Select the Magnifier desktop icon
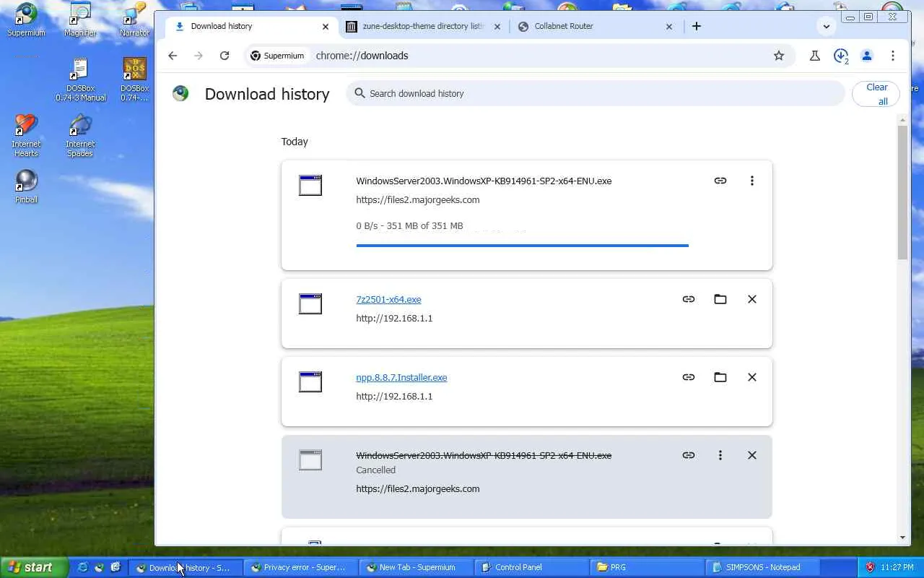Screen dimensions: 924x578 [80, 20]
